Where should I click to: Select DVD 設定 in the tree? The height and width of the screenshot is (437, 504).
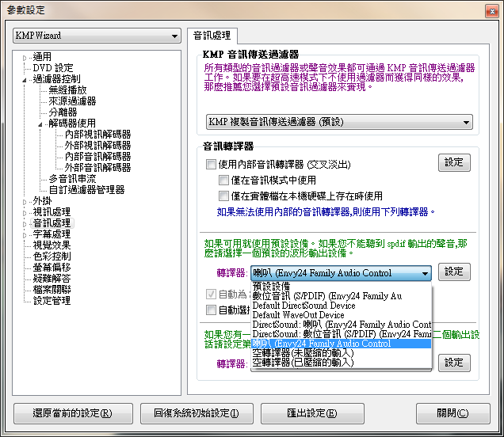pos(53,68)
